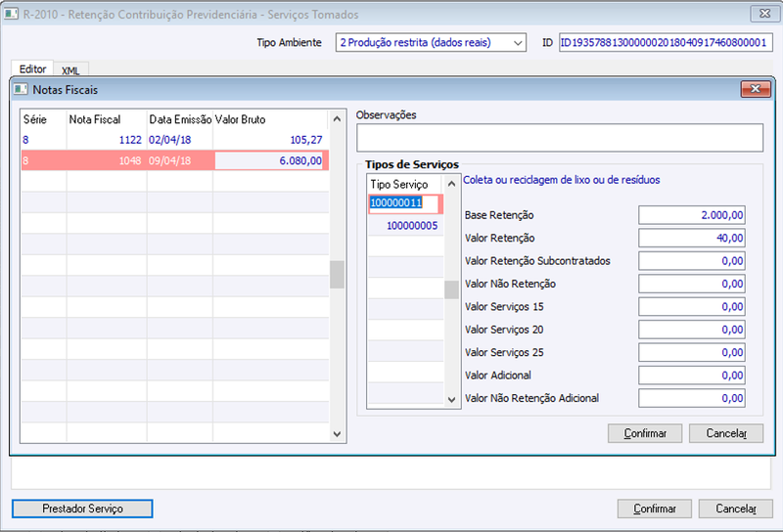Switch to the Editor tab
Screen dimensions: 783x532
pos(32,68)
